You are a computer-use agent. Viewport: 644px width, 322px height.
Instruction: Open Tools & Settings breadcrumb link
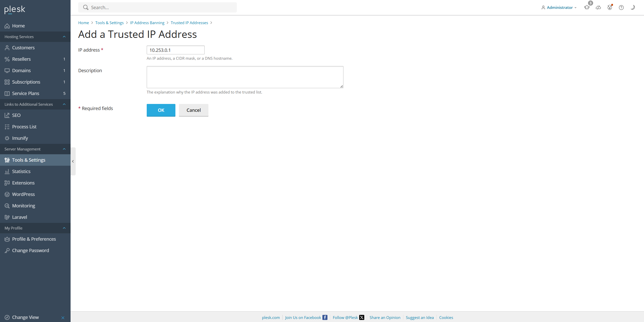pos(109,23)
